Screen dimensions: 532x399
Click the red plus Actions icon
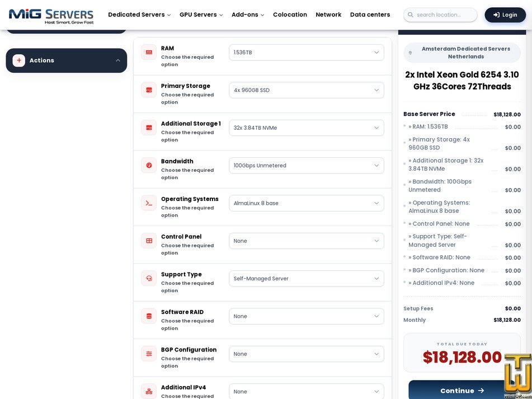tap(19, 60)
